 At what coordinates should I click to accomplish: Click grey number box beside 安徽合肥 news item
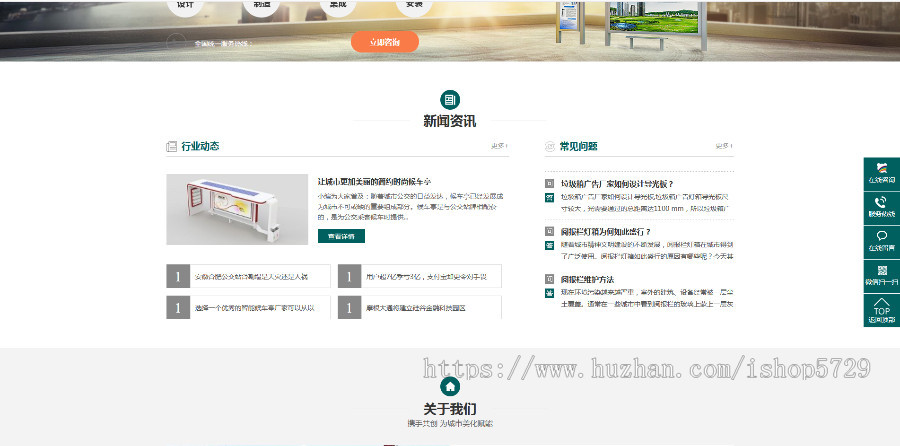coord(178,277)
